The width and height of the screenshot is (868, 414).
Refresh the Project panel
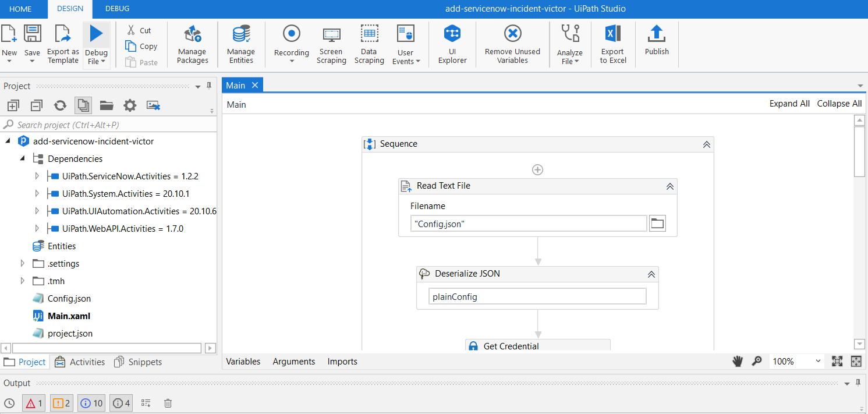tap(60, 105)
